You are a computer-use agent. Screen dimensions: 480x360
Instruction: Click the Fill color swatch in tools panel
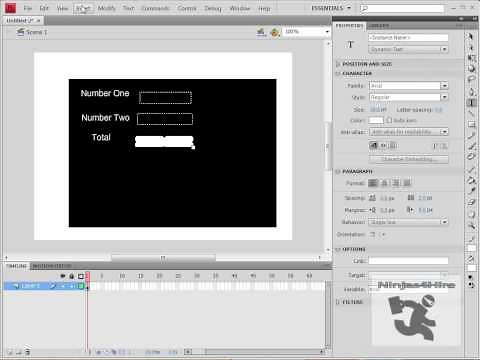click(x=471, y=268)
